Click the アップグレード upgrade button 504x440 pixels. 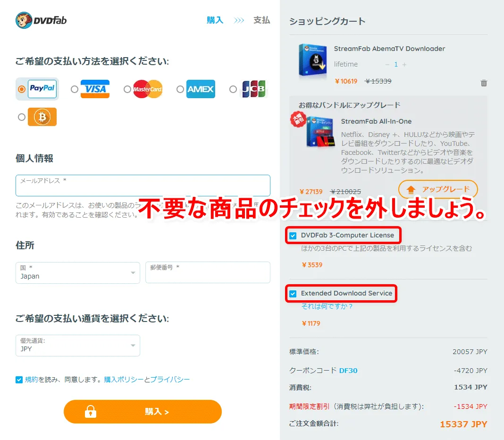tap(438, 189)
